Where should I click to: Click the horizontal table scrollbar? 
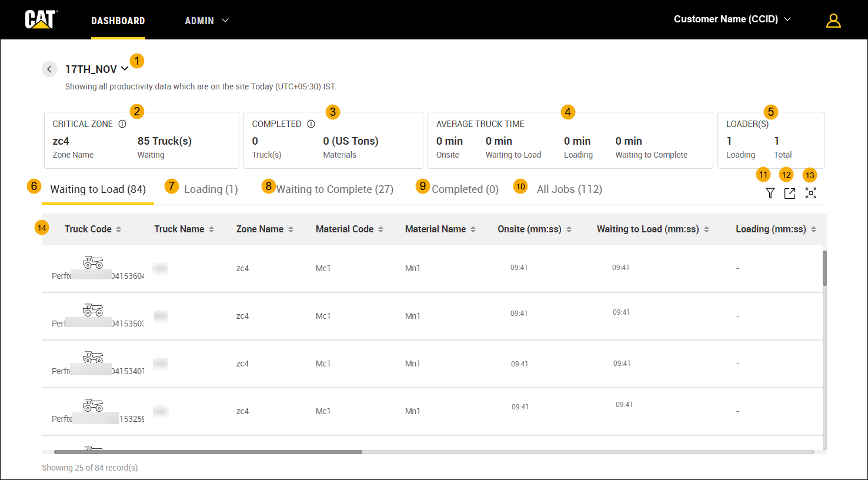(x=208, y=452)
